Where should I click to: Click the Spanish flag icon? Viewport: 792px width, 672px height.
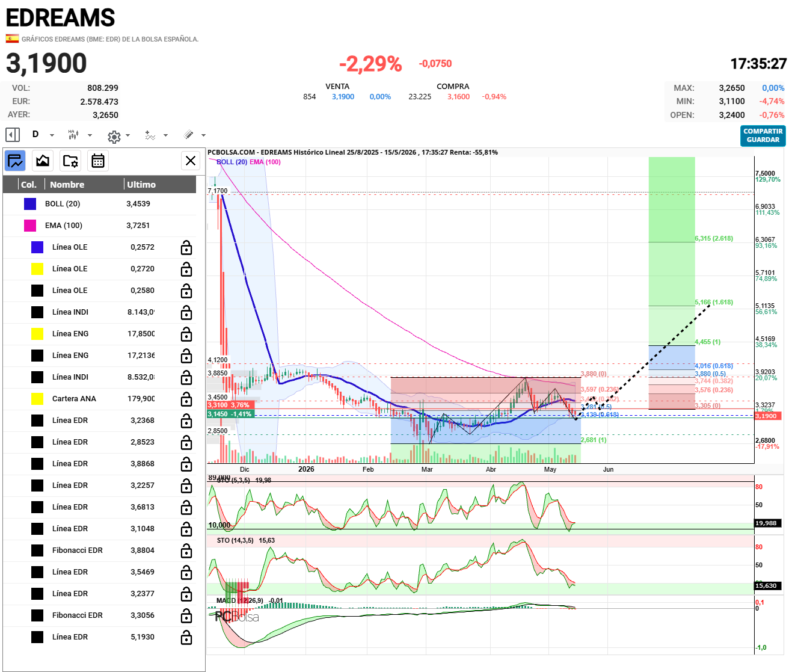[x=12, y=39]
